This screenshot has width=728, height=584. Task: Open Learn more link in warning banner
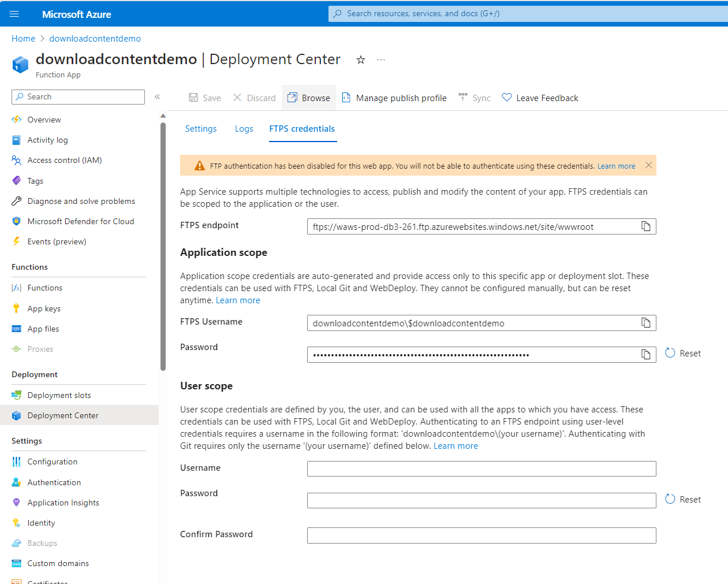click(616, 166)
